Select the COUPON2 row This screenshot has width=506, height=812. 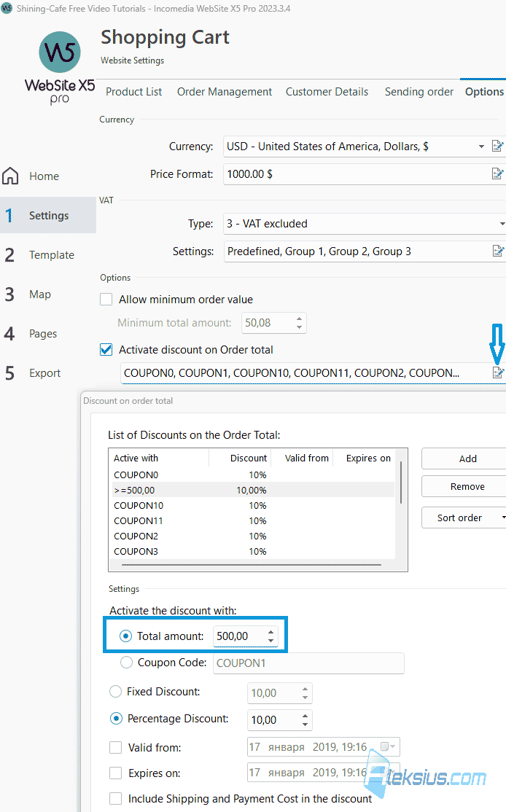(x=253, y=536)
